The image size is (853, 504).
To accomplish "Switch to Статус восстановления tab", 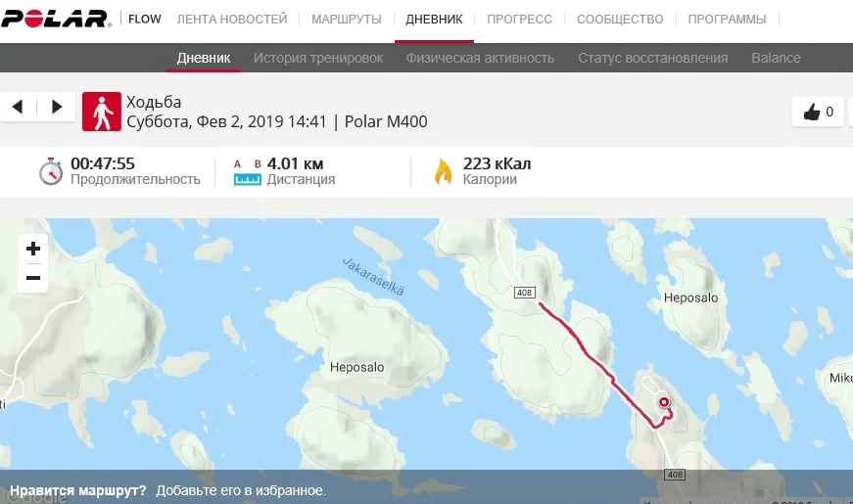I will pyautogui.click(x=653, y=58).
